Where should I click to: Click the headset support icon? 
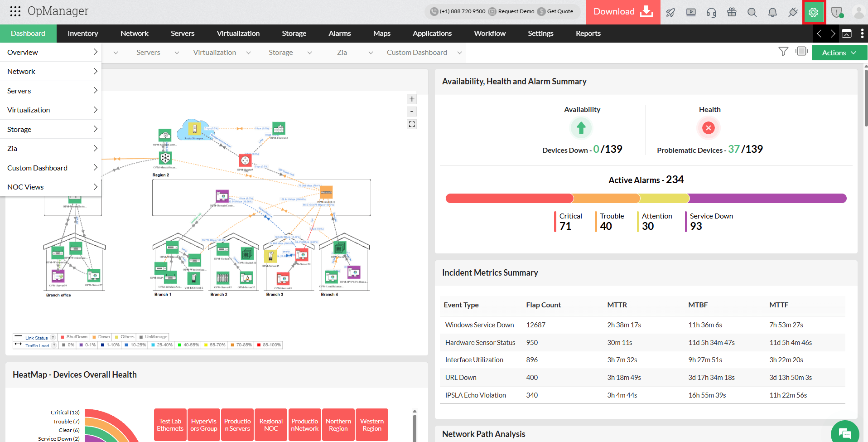pyautogui.click(x=711, y=12)
